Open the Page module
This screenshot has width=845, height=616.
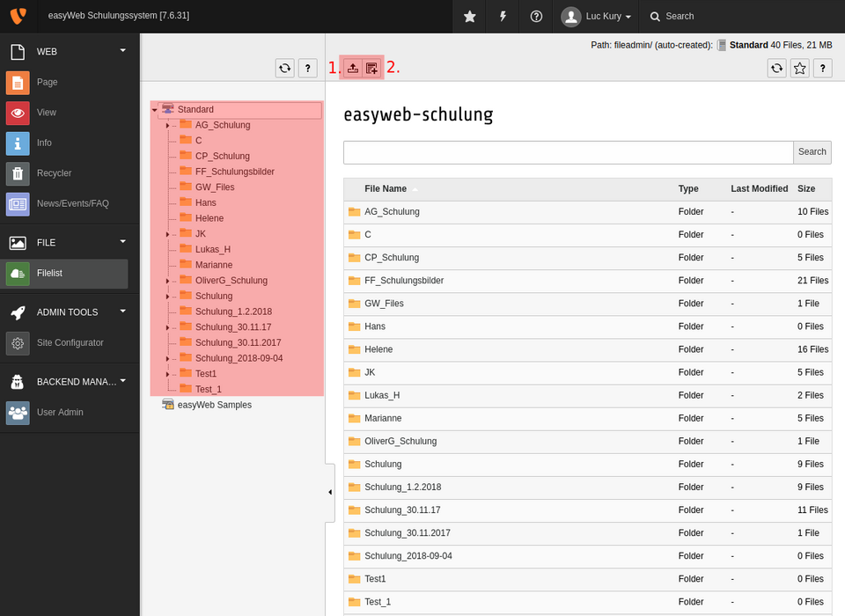pyautogui.click(x=47, y=82)
